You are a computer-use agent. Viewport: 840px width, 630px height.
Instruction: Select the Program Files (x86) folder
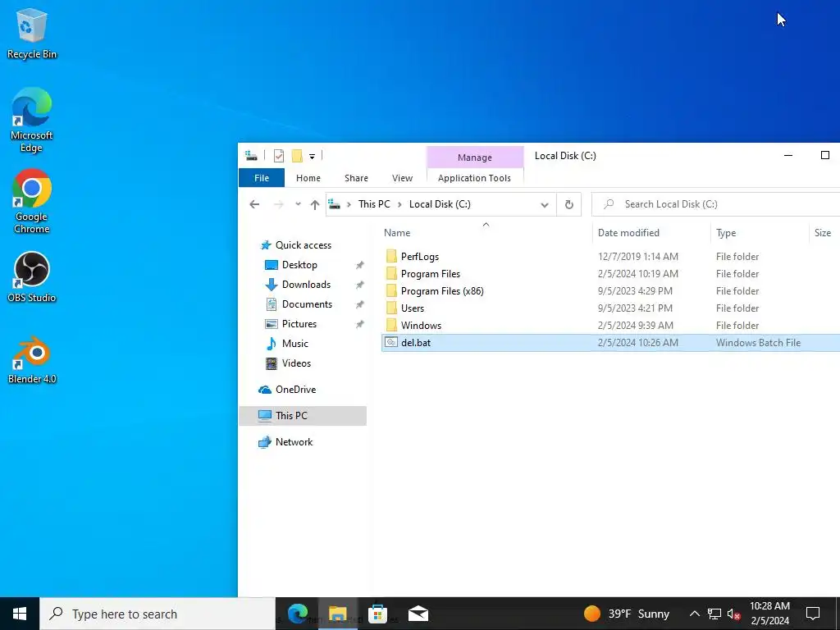coord(442,291)
